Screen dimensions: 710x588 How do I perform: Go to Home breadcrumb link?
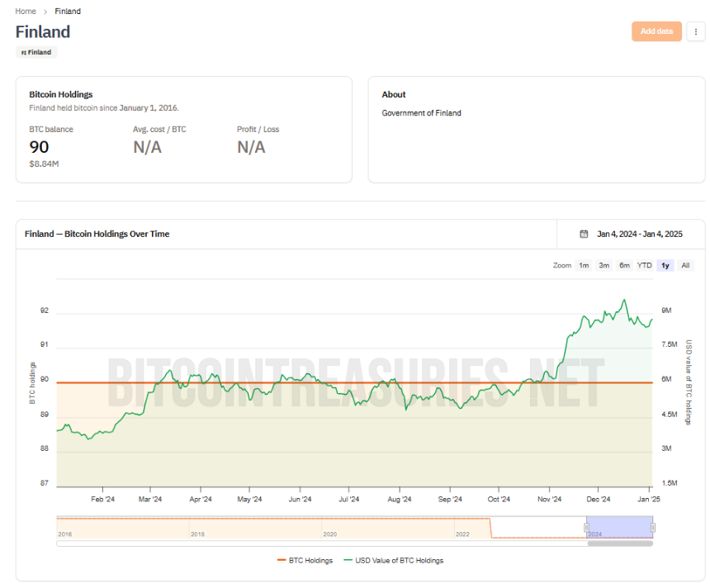click(x=26, y=12)
